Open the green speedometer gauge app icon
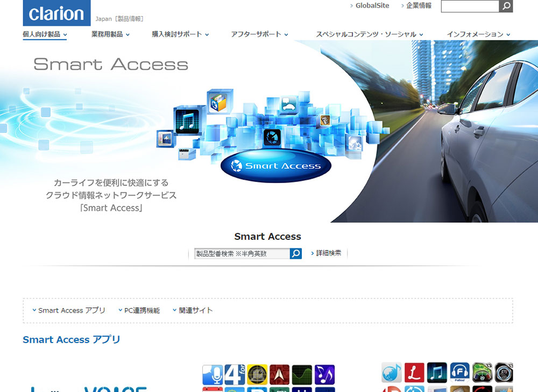This screenshot has width=538, height=392. coord(483,373)
